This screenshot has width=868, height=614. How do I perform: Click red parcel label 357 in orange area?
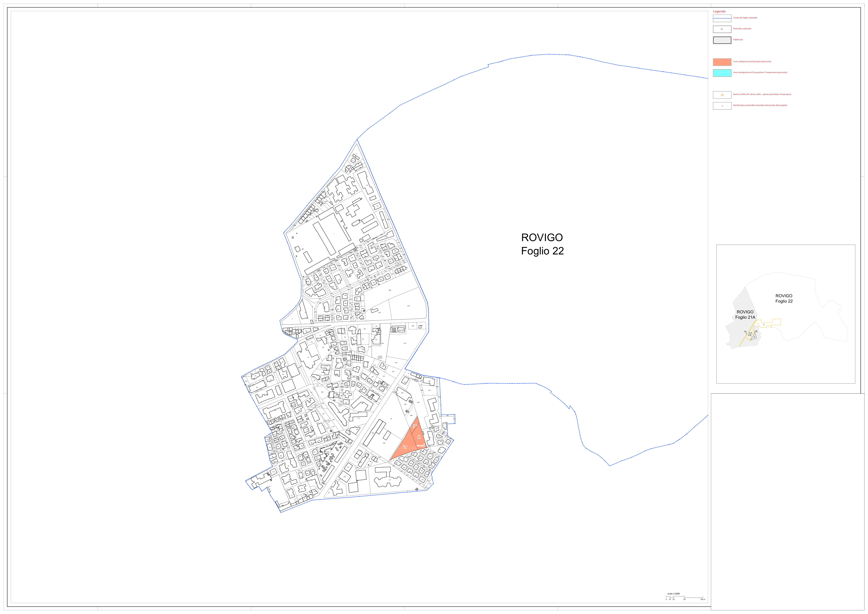click(x=419, y=438)
